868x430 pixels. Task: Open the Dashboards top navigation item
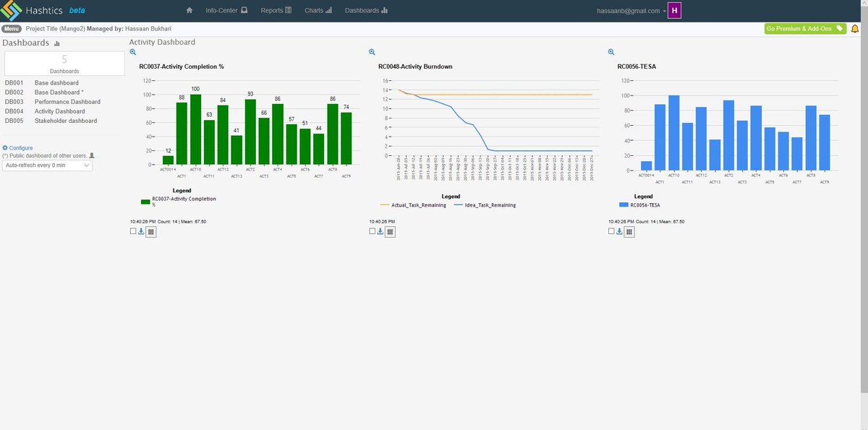(367, 11)
